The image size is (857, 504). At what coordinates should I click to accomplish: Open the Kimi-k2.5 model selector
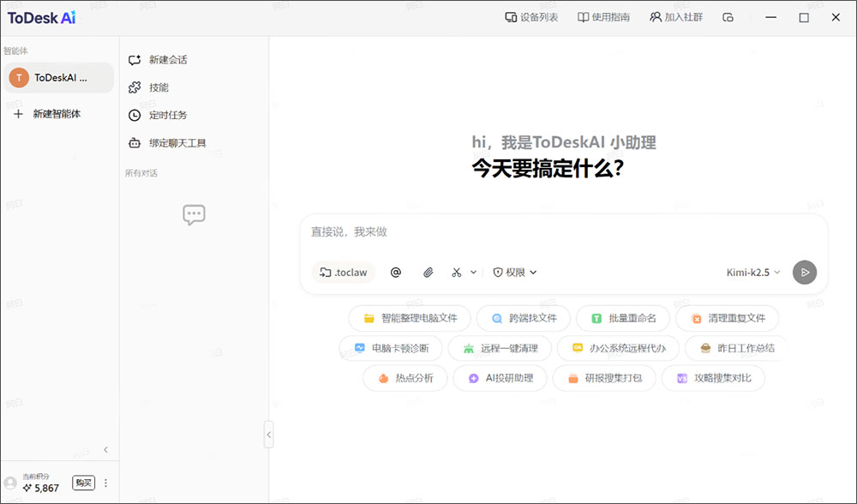coord(752,273)
